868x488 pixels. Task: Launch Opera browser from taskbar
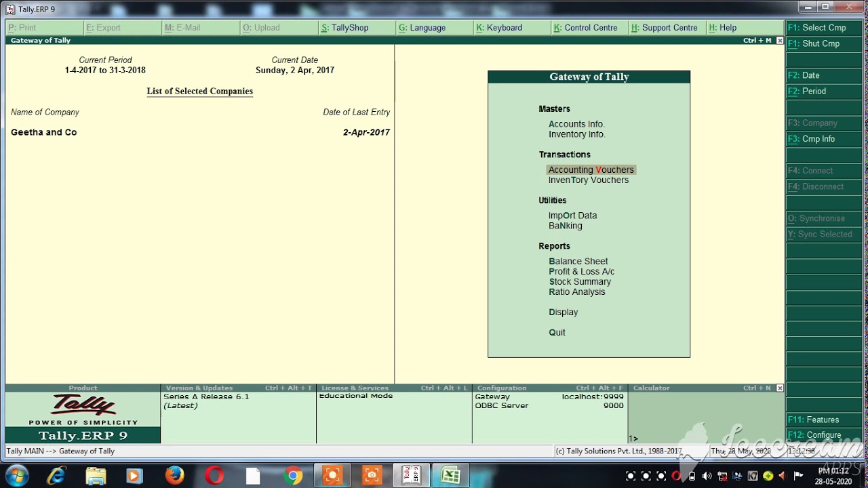[214, 476]
